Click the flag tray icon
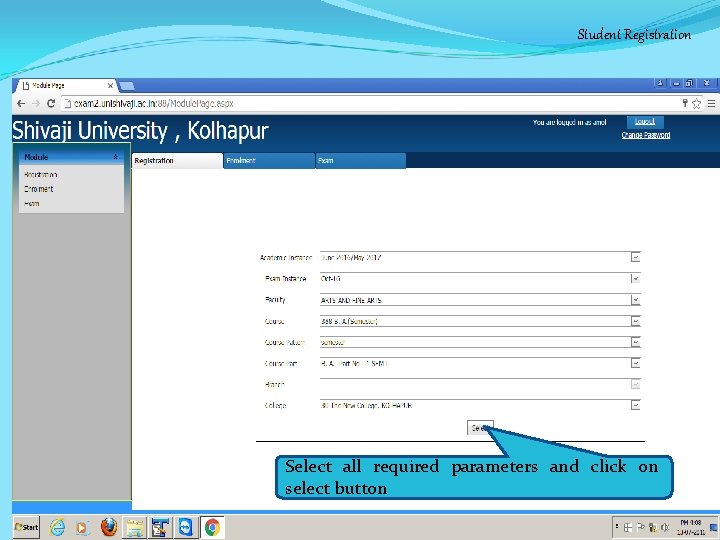The height and width of the screenshot is (540, 720). click(x=641, y=527)
